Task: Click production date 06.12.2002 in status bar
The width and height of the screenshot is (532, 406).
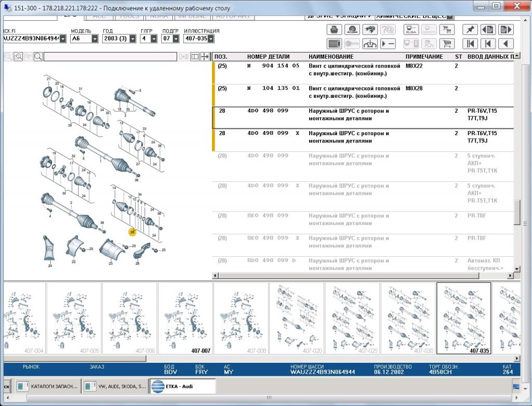Action: click(x=389, y=372)
